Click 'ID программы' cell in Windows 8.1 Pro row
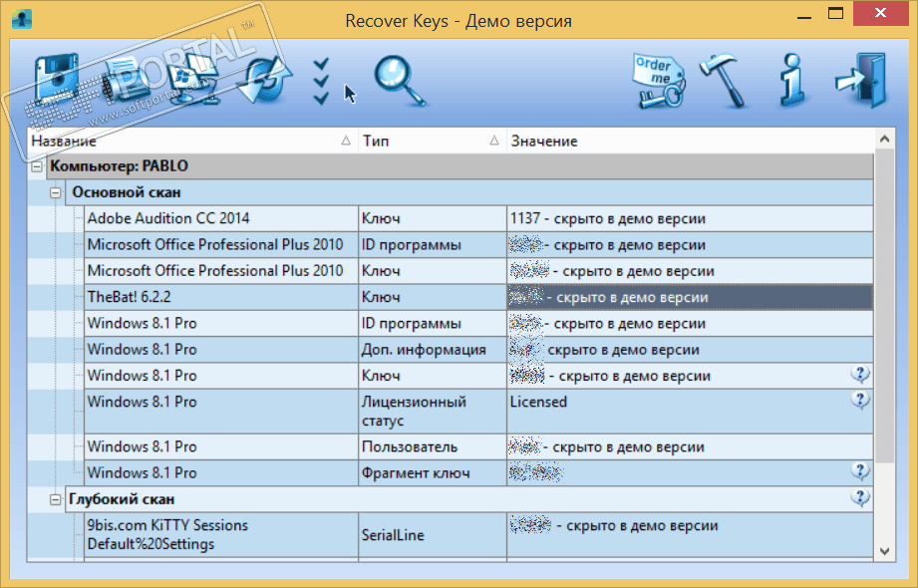Image resolution: width=918 pixels, height=588 pixels. click(432, 323)
